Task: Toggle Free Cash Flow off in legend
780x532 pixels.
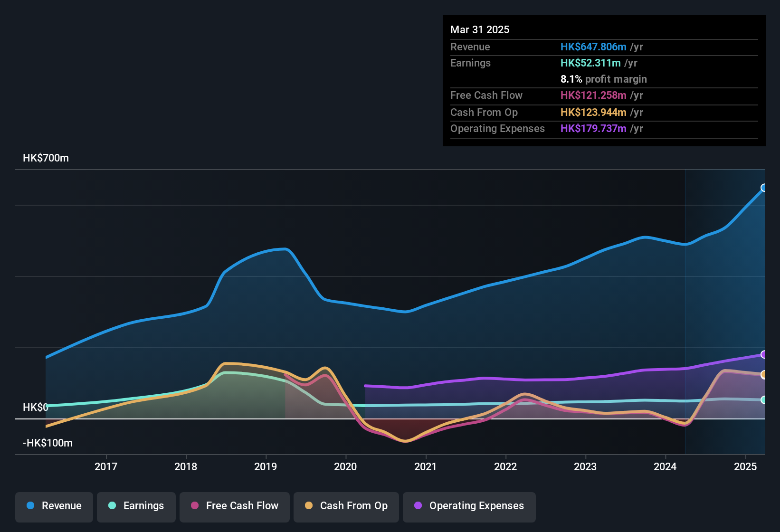Action: (x=235, y=506)
